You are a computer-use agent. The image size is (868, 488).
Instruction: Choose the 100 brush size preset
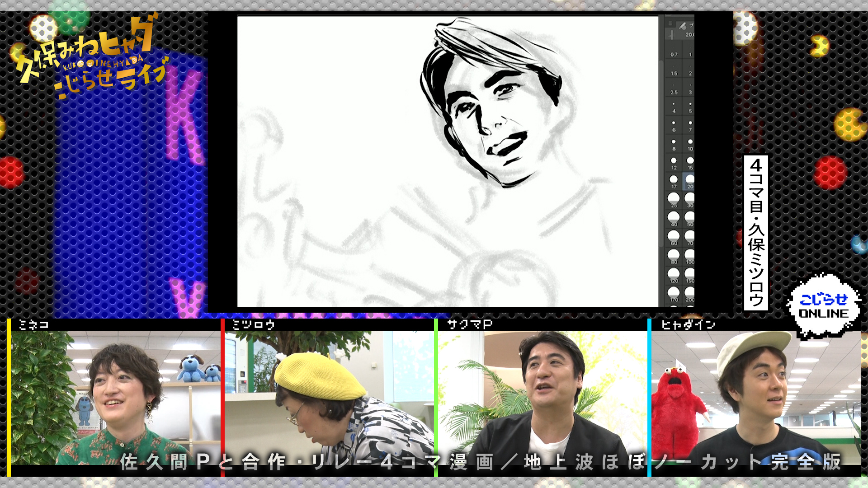(x=690, y=256)
